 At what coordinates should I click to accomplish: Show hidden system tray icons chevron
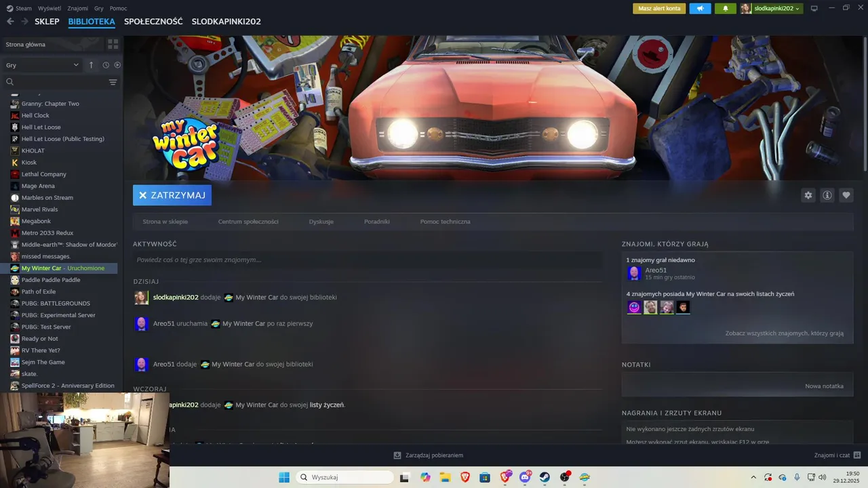753,477
